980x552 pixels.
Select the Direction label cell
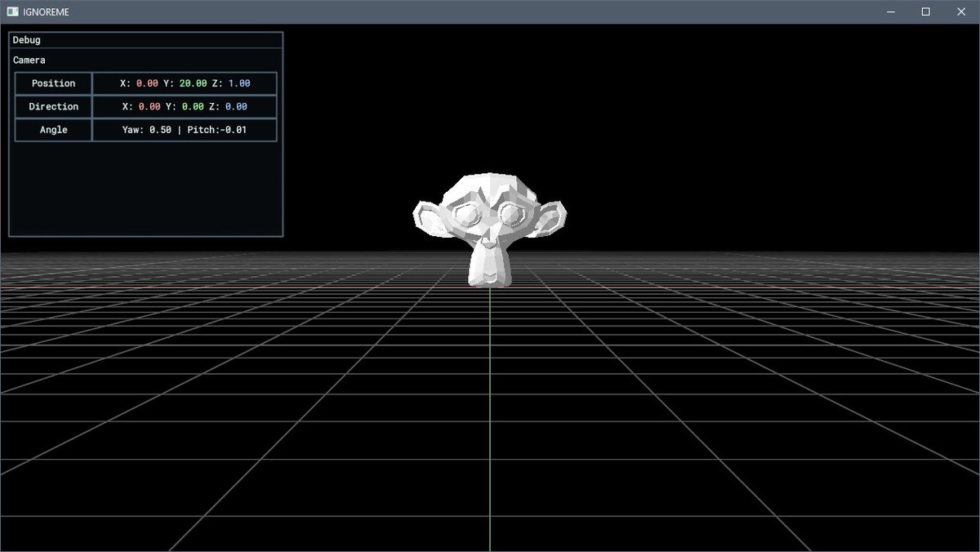click(53, 107)
